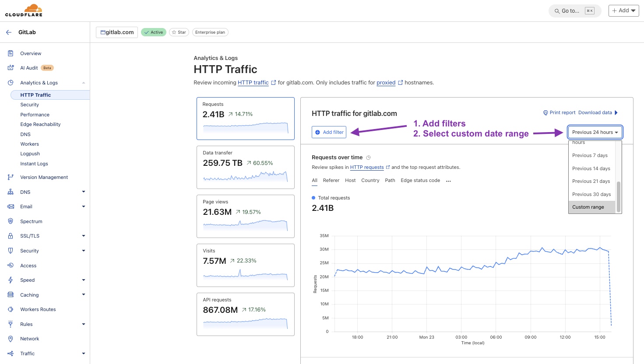
Task: Click the DNS network icon in sidebar
Action: [x=11, y=192]
